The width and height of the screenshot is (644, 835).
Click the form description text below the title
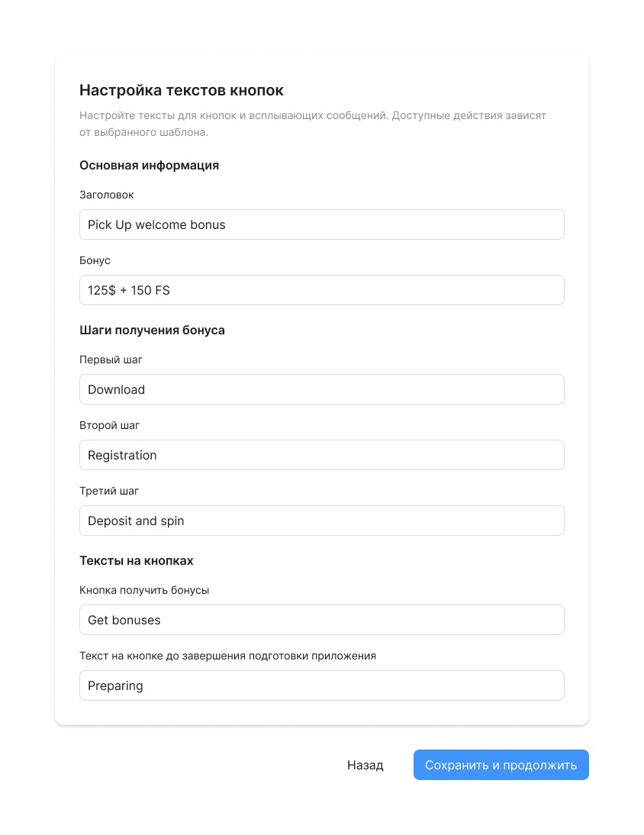[x=312, y=124]
